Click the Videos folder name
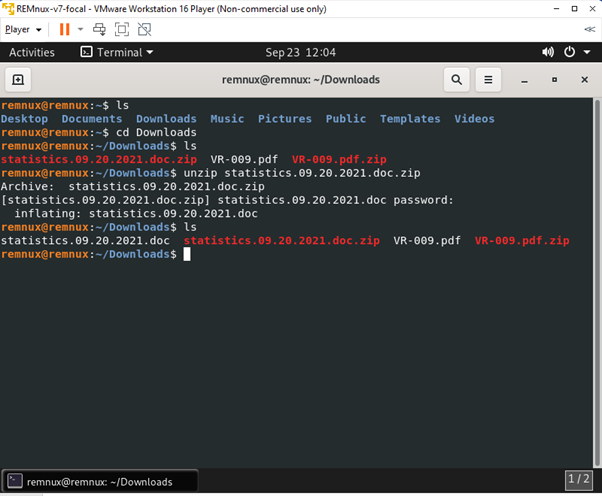This screenshot has width=602, height=496. click(475, 119)
